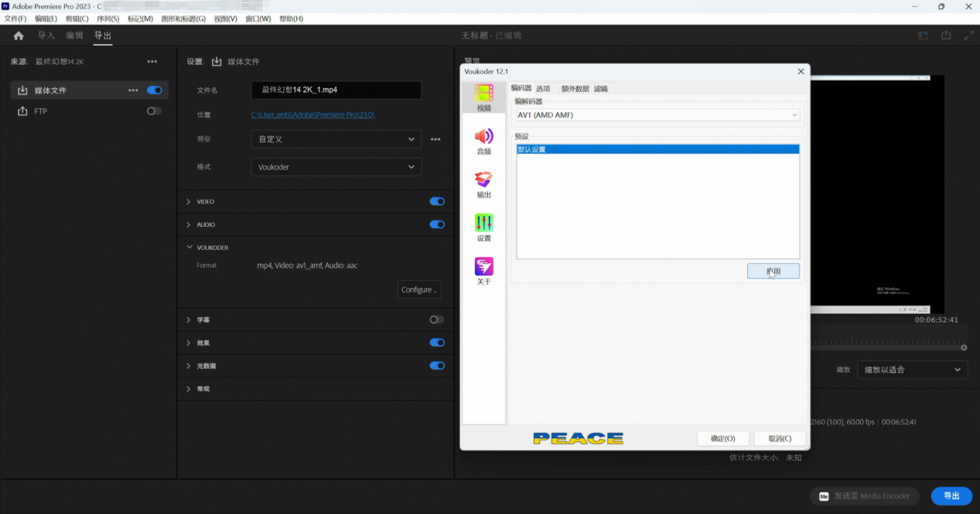Screen dimensions: 980x514
Task: Open the AV1 (AMD AMF) encoder dropdown
Action: pyautogui.click(x=657, y=115)
